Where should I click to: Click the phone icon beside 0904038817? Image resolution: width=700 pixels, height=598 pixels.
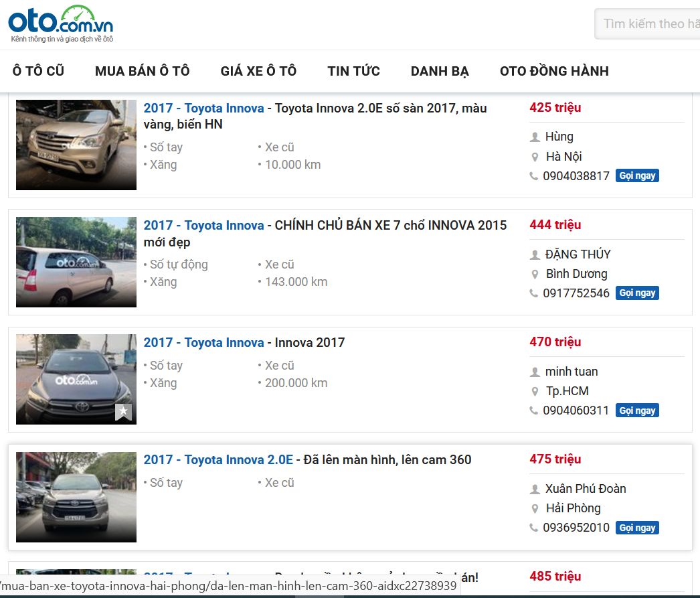click(533, 176)
